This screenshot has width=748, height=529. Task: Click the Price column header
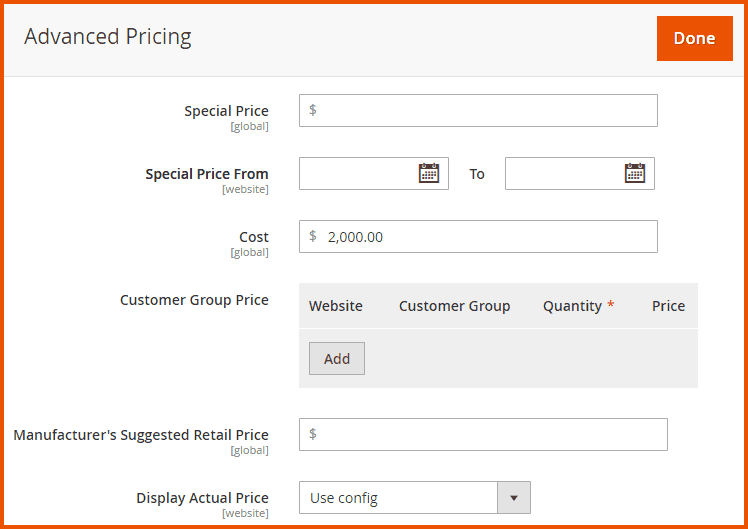(x=668, y=306)
